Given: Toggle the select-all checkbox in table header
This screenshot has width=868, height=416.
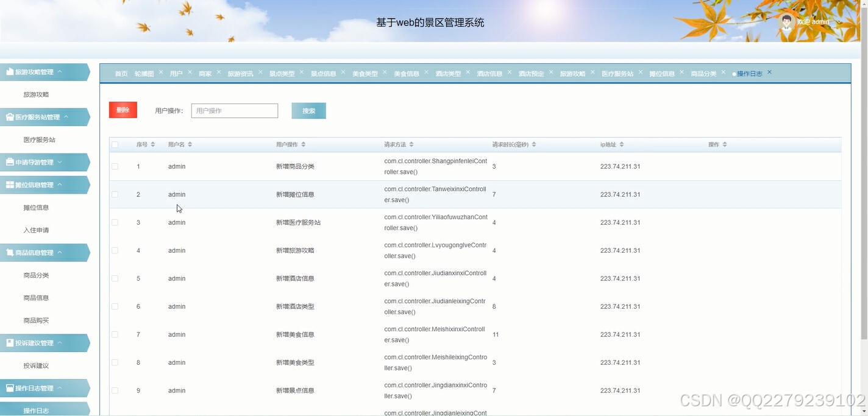Looking at the screenshot, I should point(115,144).
